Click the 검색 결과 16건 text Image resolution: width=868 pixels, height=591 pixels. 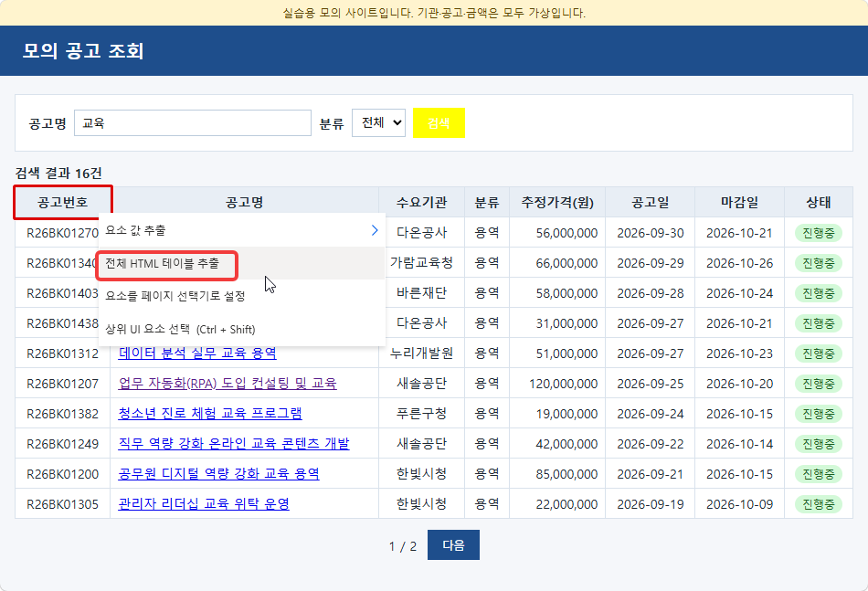click(x=58, y=174)
